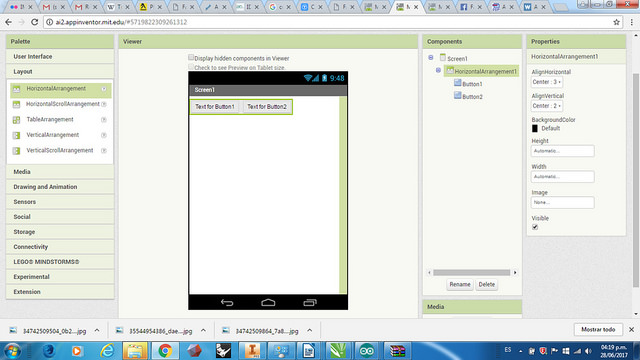Open BackgroundColor Default black swatch
The height and width of the screenshot is (360, 640).
(x=535, y=129)
